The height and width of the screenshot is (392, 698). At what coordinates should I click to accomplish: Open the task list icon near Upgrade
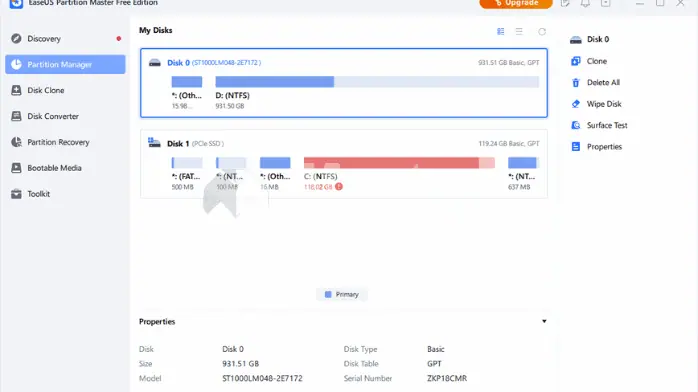(565, 3)
